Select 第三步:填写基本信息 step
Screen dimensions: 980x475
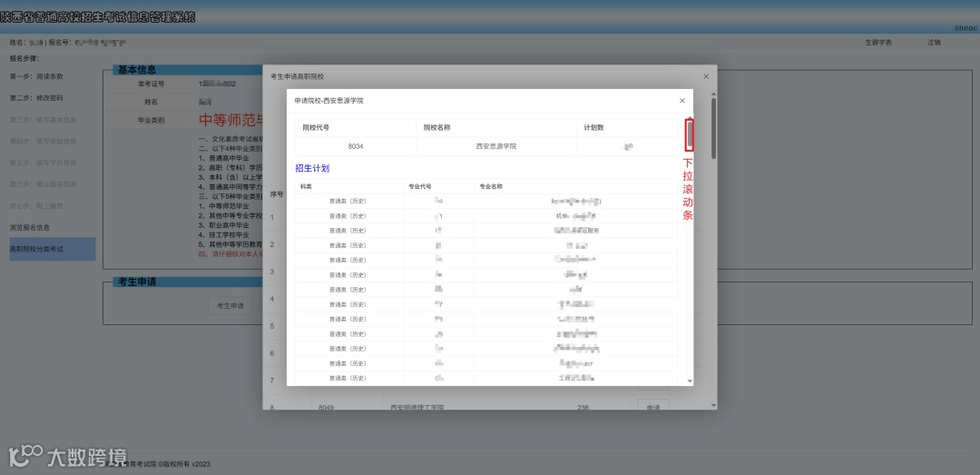pyautogui.click(x=44, y=120)
